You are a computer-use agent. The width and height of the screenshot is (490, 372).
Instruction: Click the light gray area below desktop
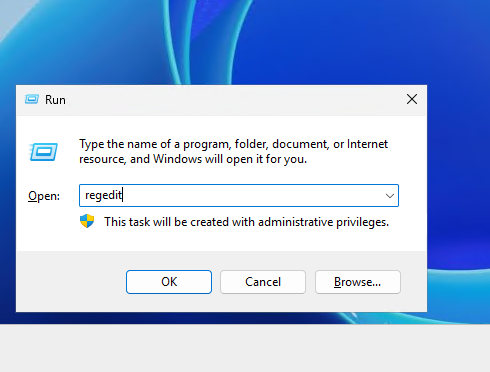pyautogui.click(x=245, y=348)
